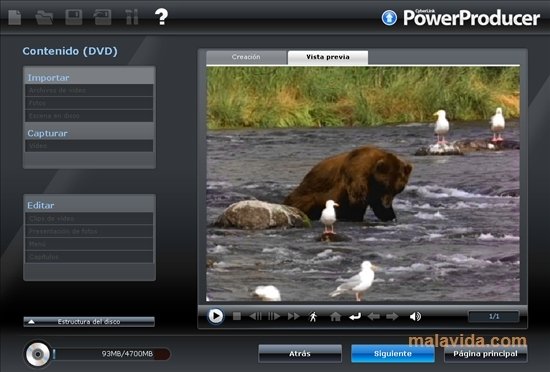The height and width of the screenshot is (372, 550).
Task: Click the blue upgrade arrow icon
Action: (389, 18)
